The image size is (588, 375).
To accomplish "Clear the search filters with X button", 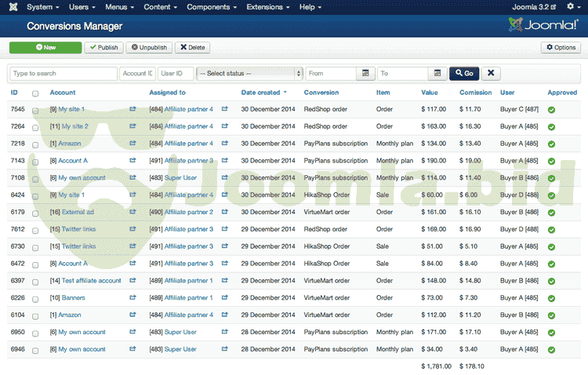I will pyautogui.click(x=490, y=73).
